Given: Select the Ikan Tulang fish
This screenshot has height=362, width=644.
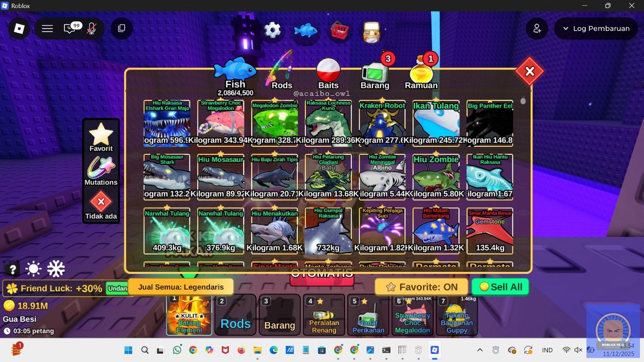Looking at the screenshot, I should (x=436, y=123).
